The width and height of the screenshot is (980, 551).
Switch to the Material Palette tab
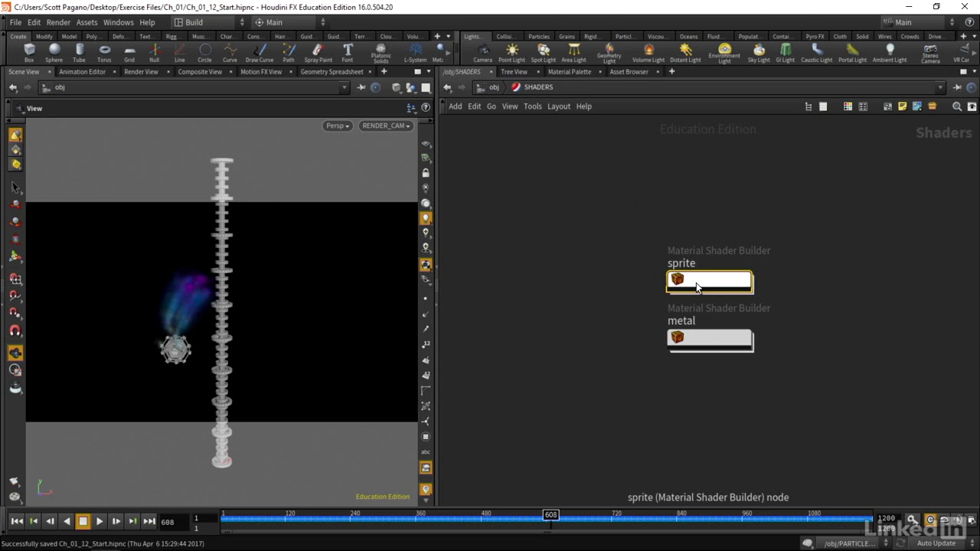569,72
